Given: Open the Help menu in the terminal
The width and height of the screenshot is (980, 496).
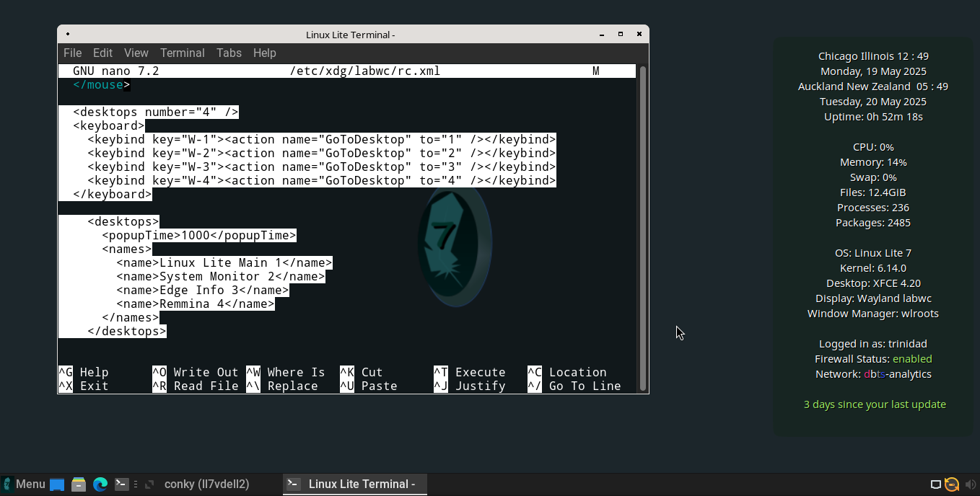Looking at the screenshot, I should [x=265, y=53].
